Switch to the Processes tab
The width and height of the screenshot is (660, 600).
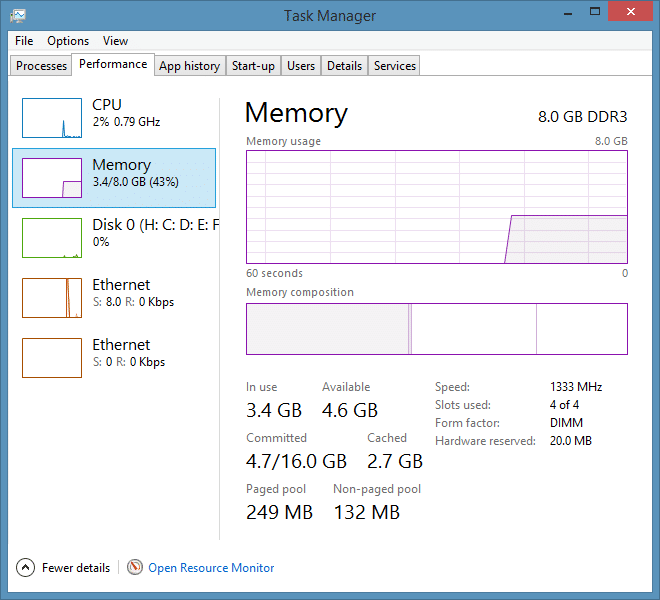41,66
